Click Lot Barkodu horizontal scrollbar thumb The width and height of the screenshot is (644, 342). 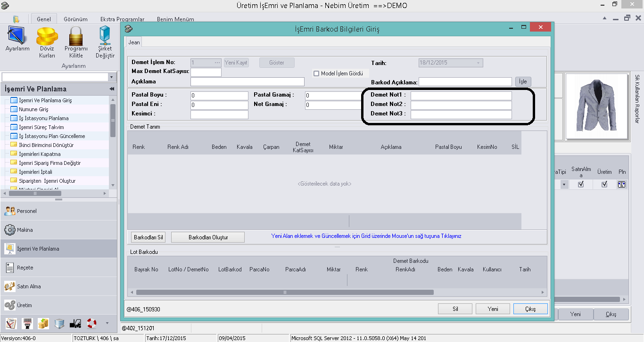click(285, 292)
